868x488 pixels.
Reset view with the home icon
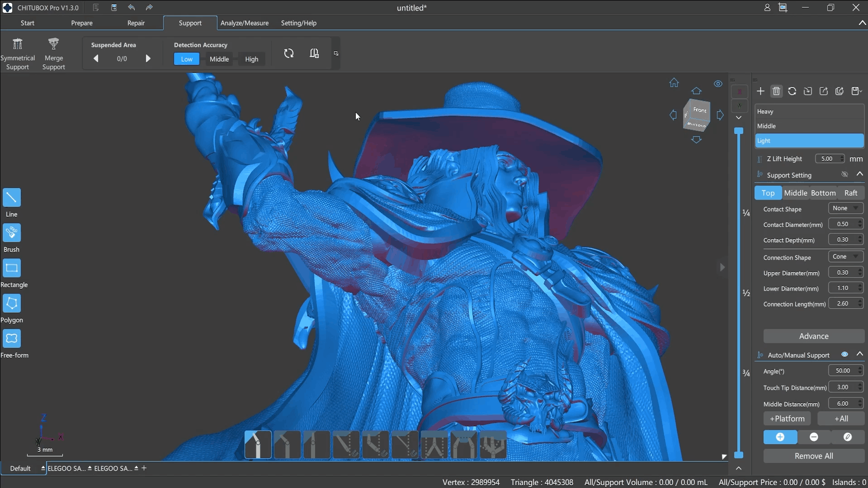(674, 83)
